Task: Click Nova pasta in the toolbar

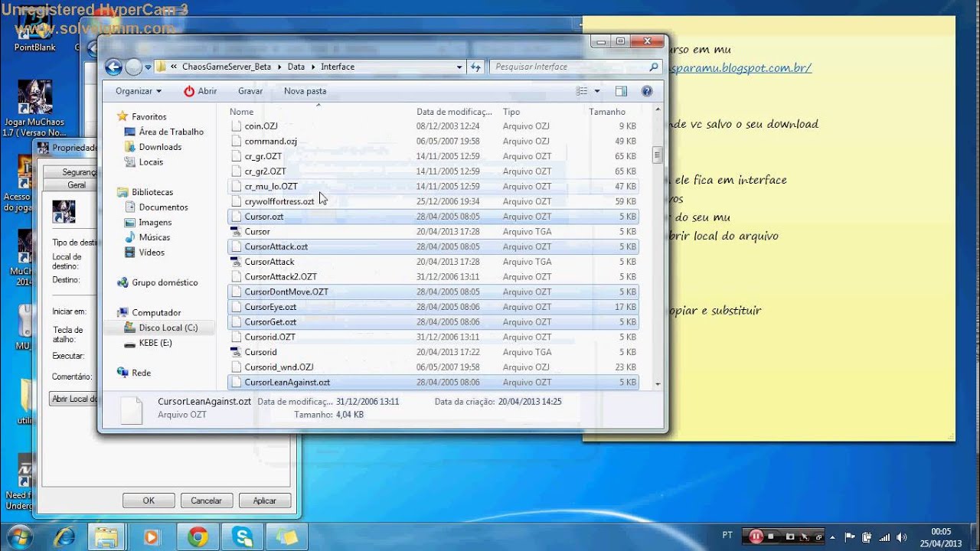Action: 305,91
